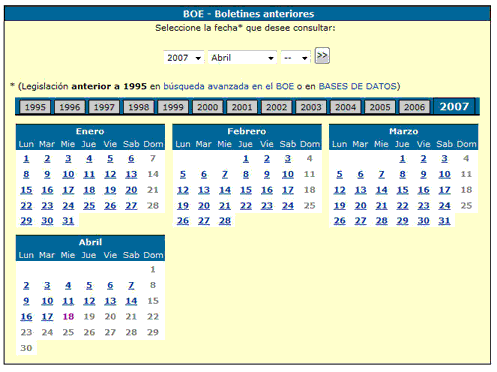This screenshot has height=372, width=497.
Task: Open Febrero day 23 bulletin
Action: [x=267, y=206]
